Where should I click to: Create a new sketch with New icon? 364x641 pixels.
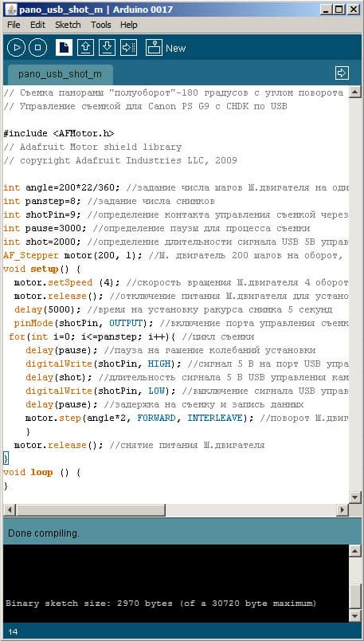(64, 48)
